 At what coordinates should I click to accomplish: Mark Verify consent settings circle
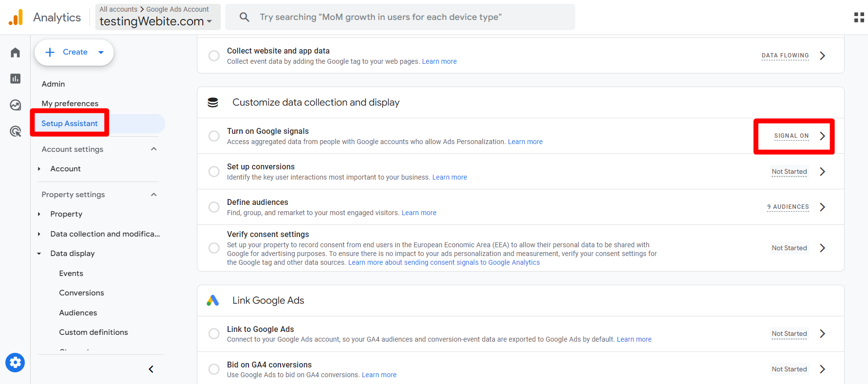(214, 248)
